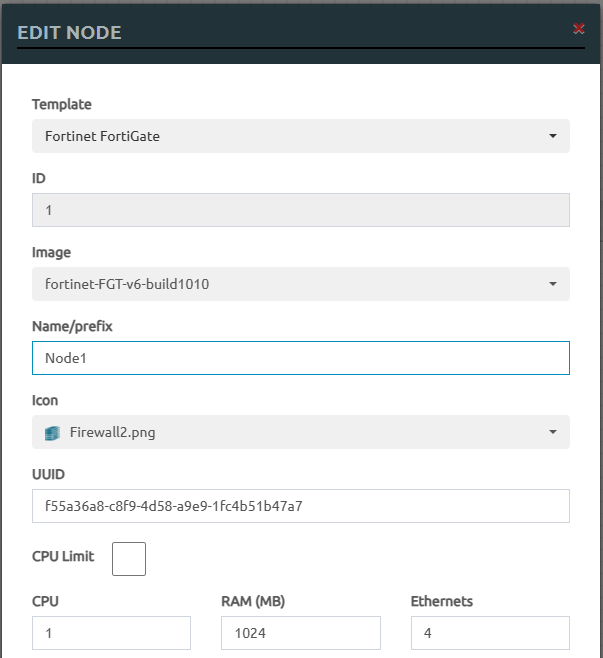Viewport: 603px width, 658px height.
Task: Open the Icon dropdown showing Firewall2.png
Action: [301, 432]
